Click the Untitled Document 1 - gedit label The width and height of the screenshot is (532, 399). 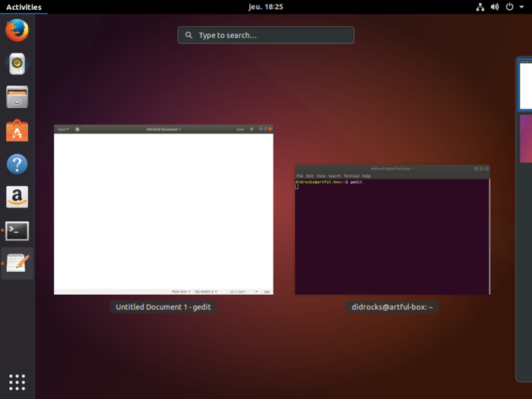pyautogui.click(x=163, y=307)
